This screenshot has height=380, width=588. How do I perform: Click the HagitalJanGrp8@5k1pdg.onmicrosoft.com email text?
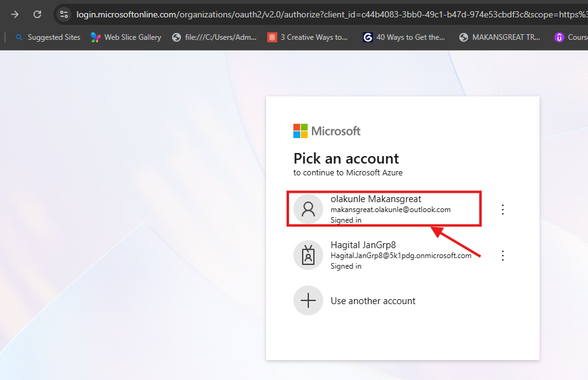(x=401, y=256)
